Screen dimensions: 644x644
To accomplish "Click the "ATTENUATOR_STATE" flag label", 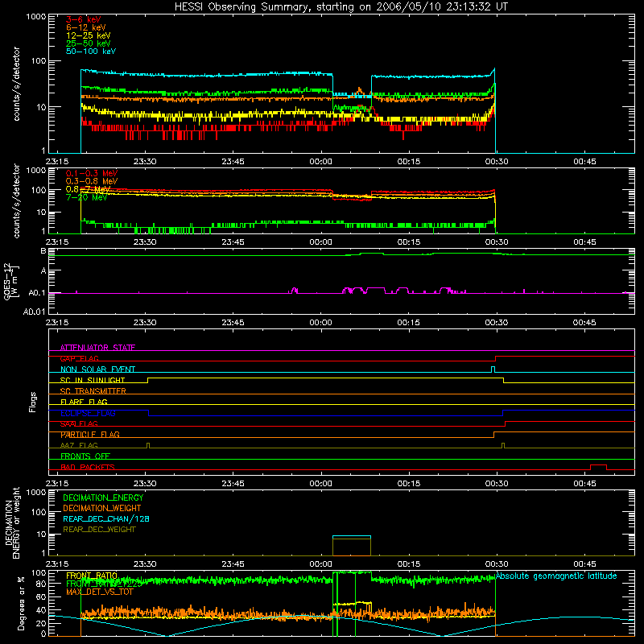I will click(x=97, y=348).
